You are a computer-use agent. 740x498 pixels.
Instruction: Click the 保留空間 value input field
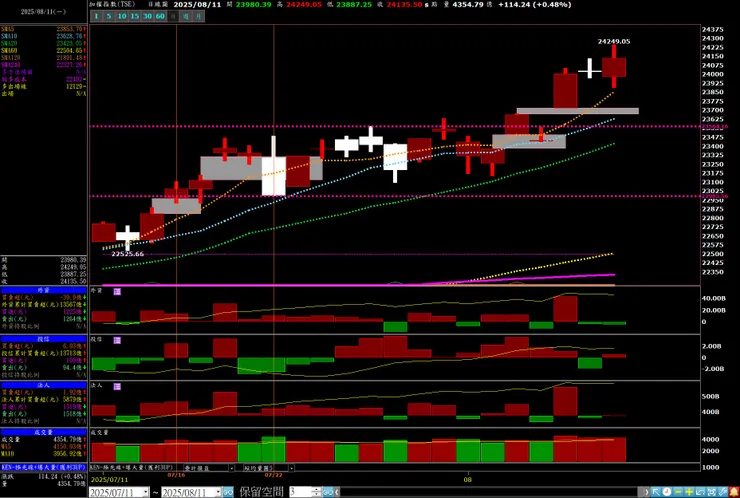point(301,492)
